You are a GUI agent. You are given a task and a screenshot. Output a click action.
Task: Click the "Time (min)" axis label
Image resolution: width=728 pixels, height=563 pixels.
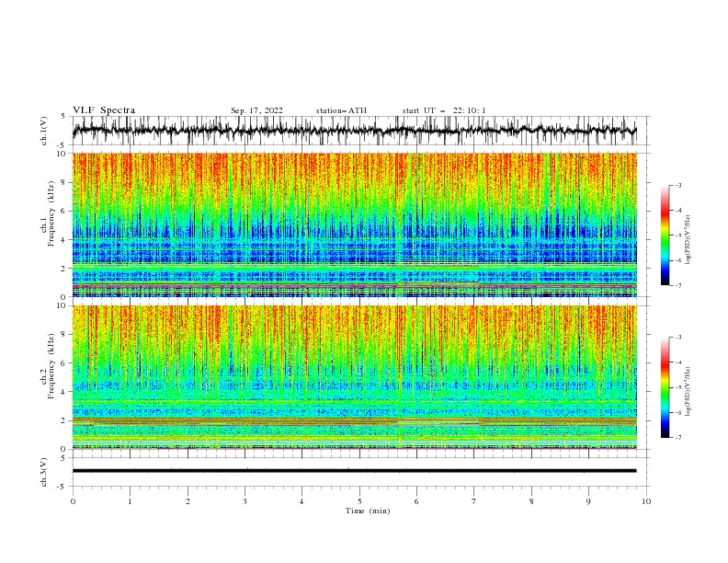coord(368,511)
